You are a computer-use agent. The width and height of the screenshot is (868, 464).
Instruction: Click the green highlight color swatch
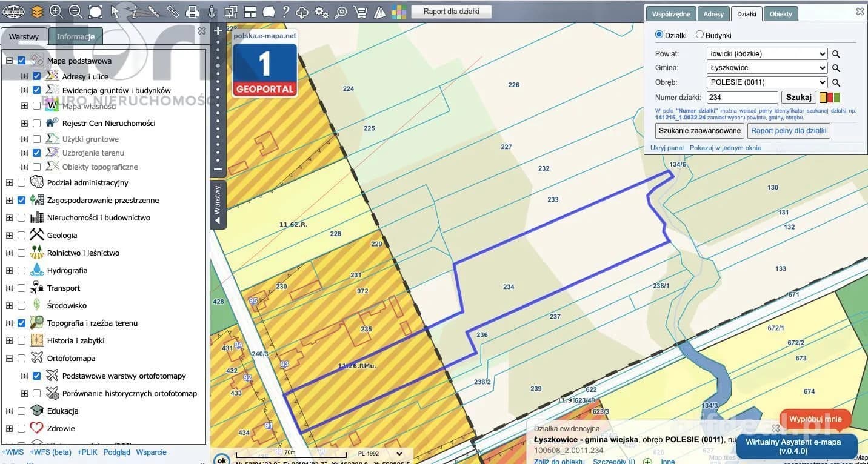[836, 98]
